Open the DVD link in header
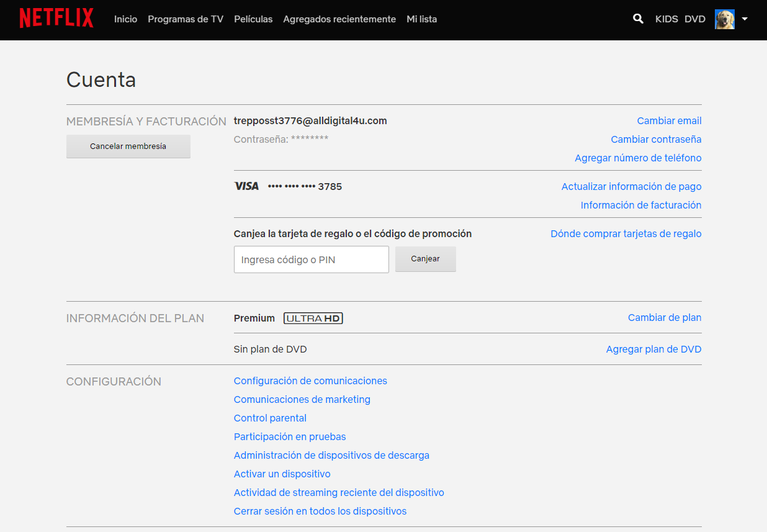767x532 pixels. (x=695, y=19)
